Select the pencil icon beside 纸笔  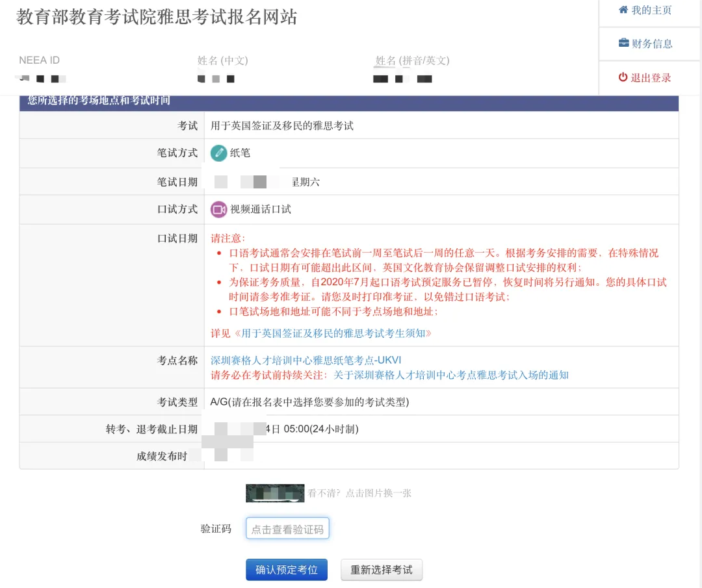(x=218, y=153)
